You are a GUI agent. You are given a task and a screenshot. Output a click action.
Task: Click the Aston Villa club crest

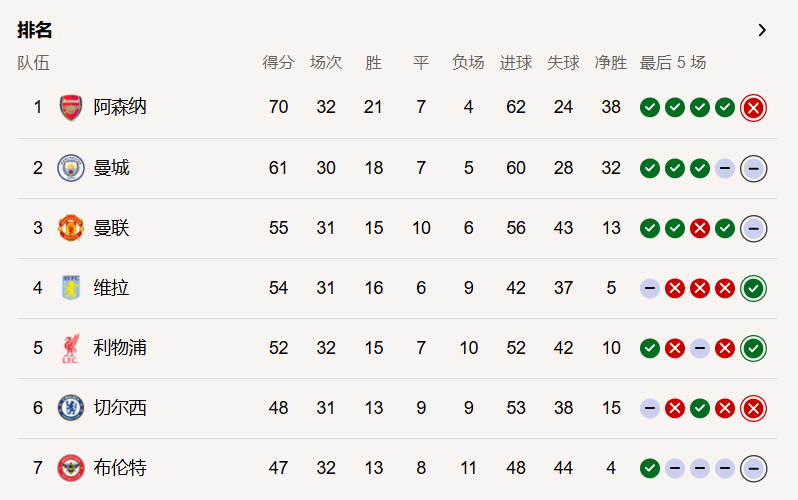tap(70, 288)
